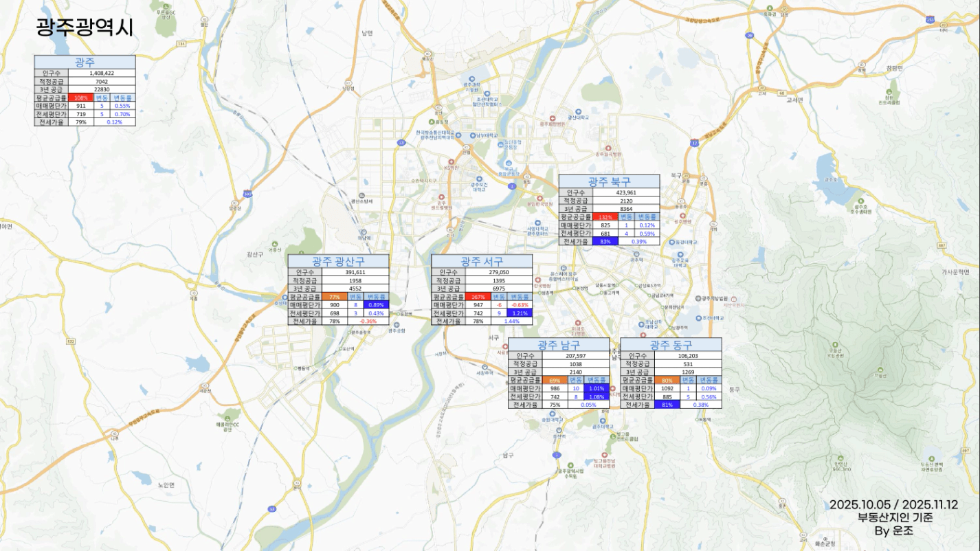Click 광산구 population 391,611
This screenshot has width=980, height=551.
355,272
